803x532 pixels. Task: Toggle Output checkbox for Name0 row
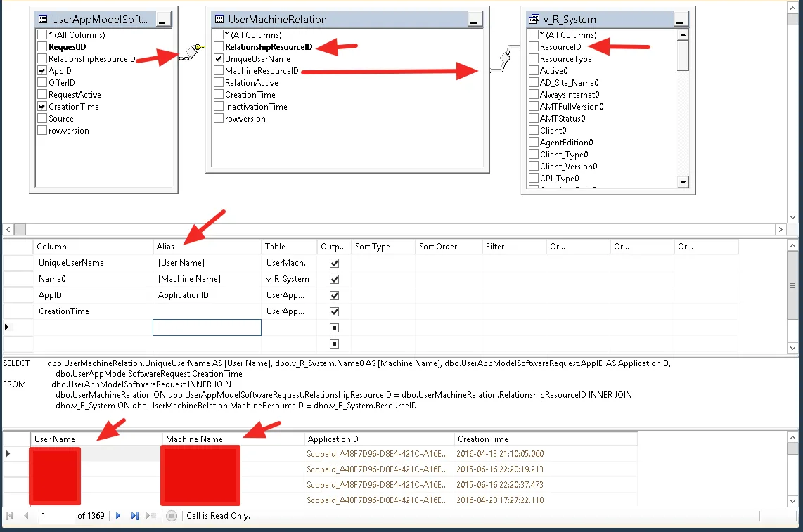point(335,279)
